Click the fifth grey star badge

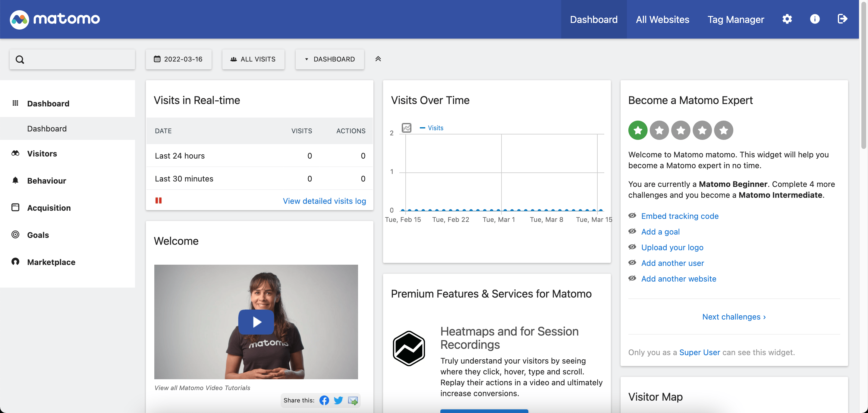pos(723,130)
